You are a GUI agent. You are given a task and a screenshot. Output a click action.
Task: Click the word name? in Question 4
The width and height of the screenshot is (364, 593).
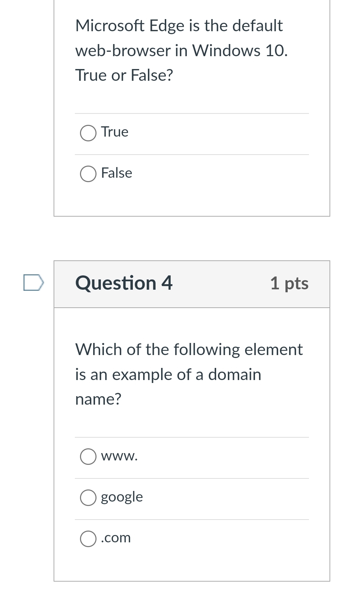[98, 399]
